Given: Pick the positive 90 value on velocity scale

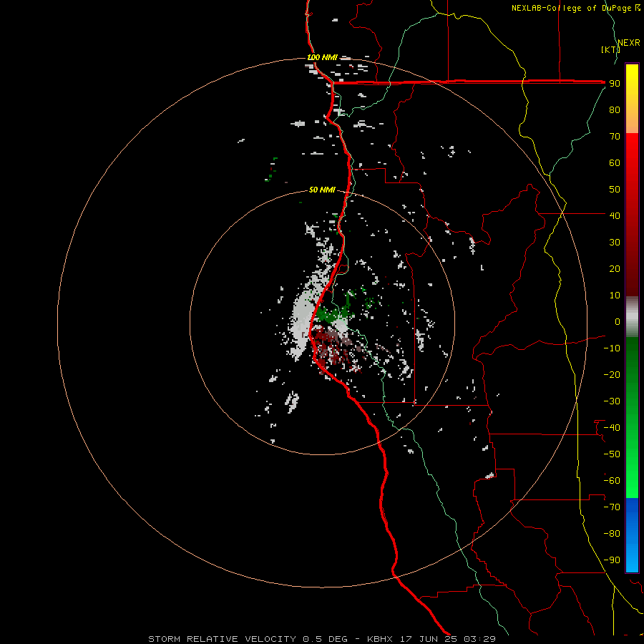Looking at the screenshot, I should click(x=615, y=84).
